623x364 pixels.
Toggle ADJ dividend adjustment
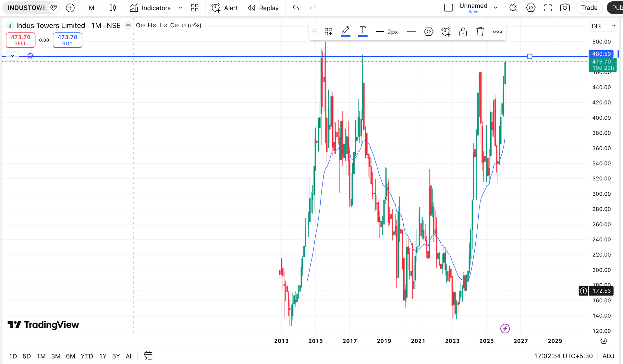[608, 356]
